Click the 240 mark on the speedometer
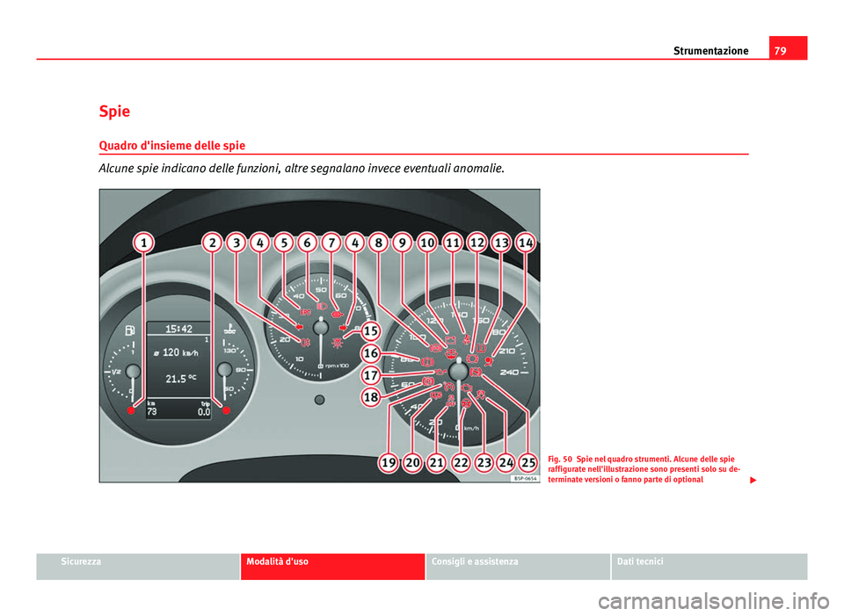The width and height of the screenshot is (844, 616). (509, 372)
